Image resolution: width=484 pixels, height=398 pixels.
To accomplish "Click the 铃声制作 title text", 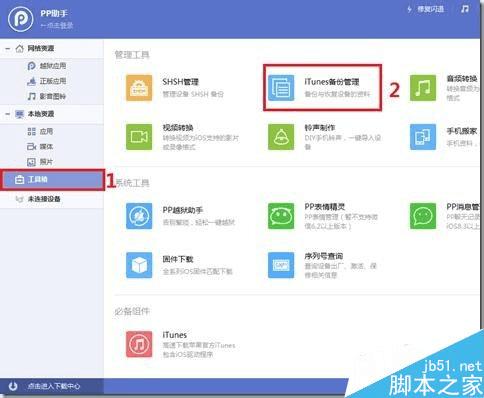I will pyautogui.click(x=320, y=128).
